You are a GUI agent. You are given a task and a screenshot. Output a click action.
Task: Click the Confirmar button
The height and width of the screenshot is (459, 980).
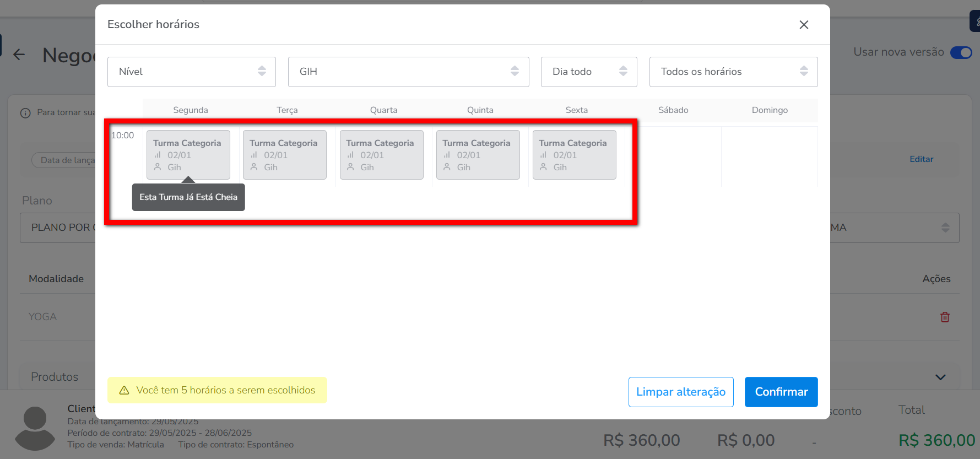pyautogui.click(x=781, y=392)
